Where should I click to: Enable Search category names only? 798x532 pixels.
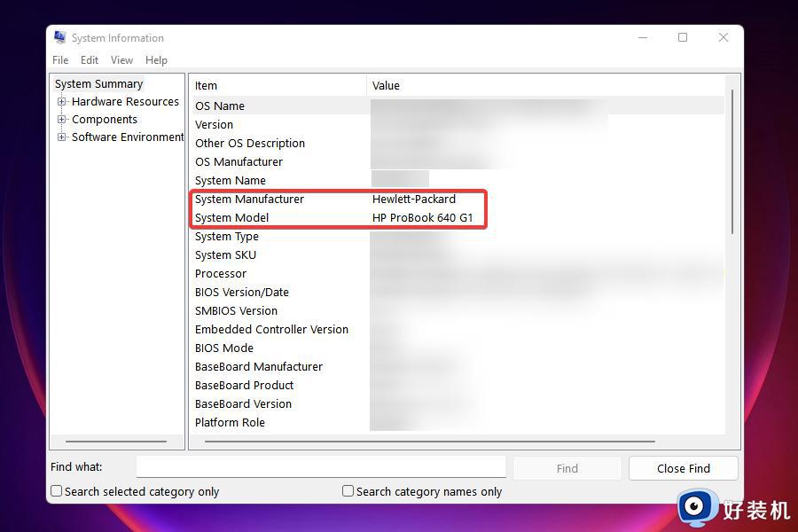[x=348, y=490]
